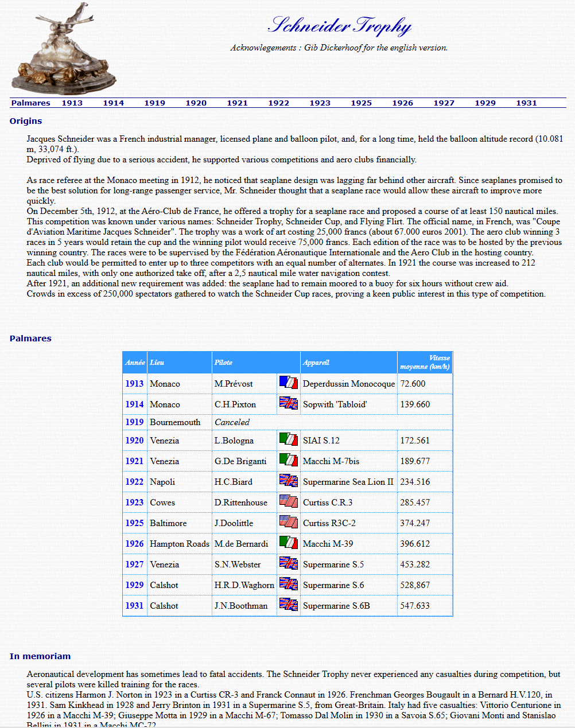The width and height of the screenshot is (575, 728).
Task: Open the 1929 year link in table
Action: (135, 585)
